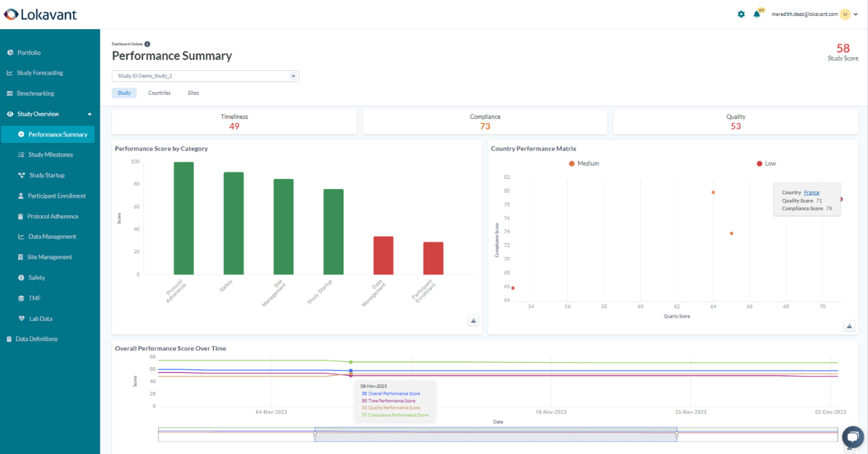This screenshot has height=454, width=868.
Task: Toggle the Low legend item
Action: pyautogui.click(x=766, y=164)
